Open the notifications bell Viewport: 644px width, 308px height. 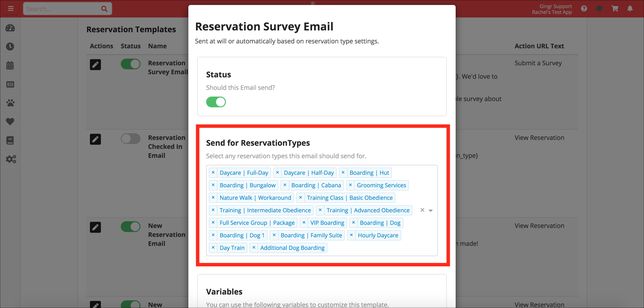click(x=630, y=9)
